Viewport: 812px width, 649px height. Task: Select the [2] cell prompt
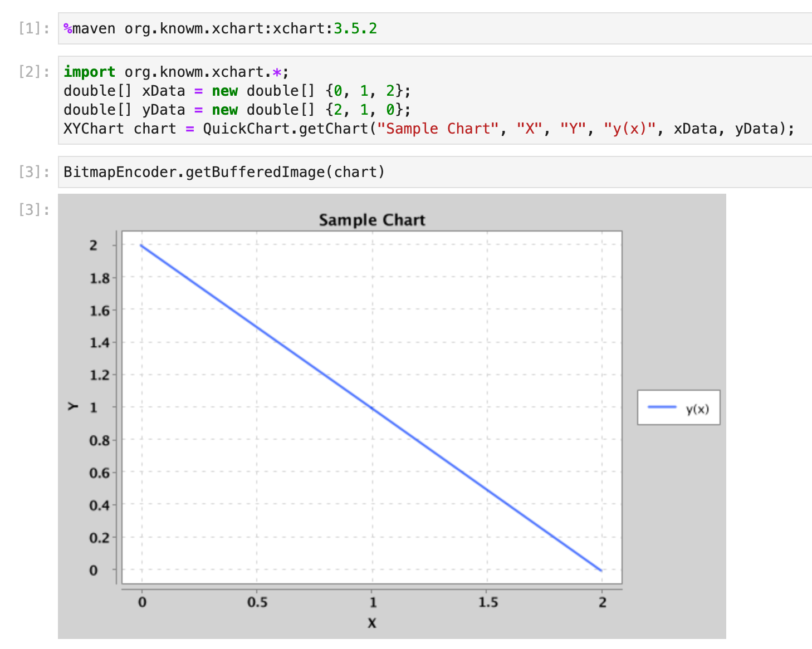[x=33, y=72]
